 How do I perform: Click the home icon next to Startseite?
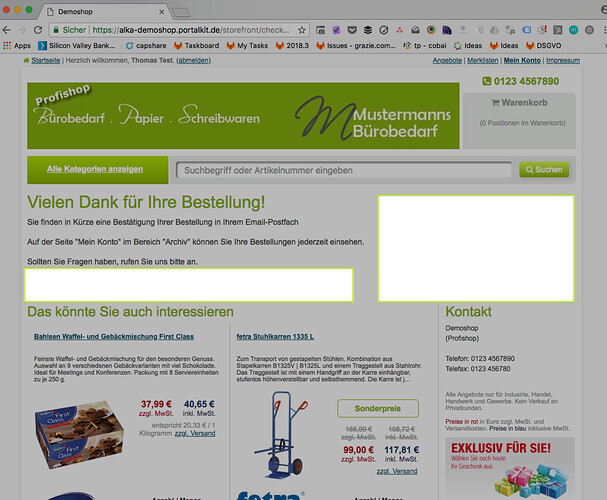[27, 61]
